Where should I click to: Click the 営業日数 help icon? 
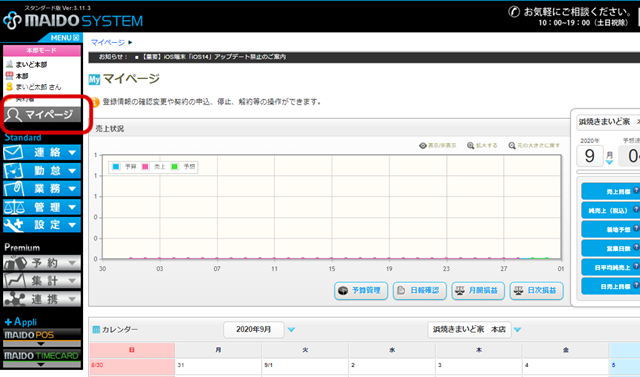point(636,247)
